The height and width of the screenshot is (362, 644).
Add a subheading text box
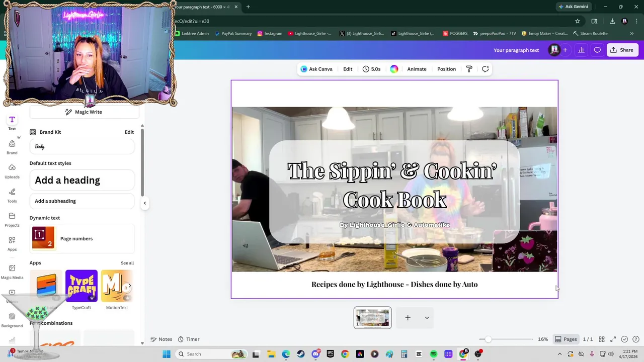coord(82,201)
